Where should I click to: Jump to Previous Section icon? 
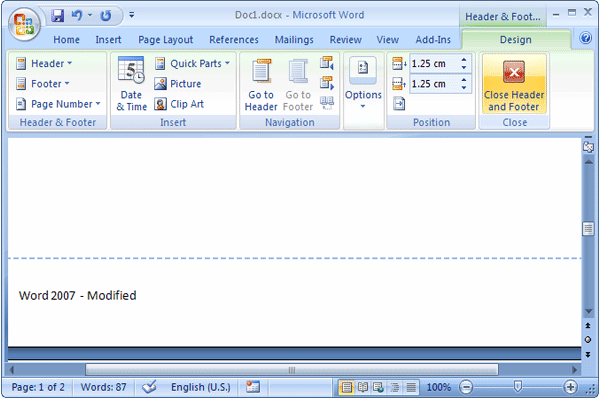coord(327,63)
